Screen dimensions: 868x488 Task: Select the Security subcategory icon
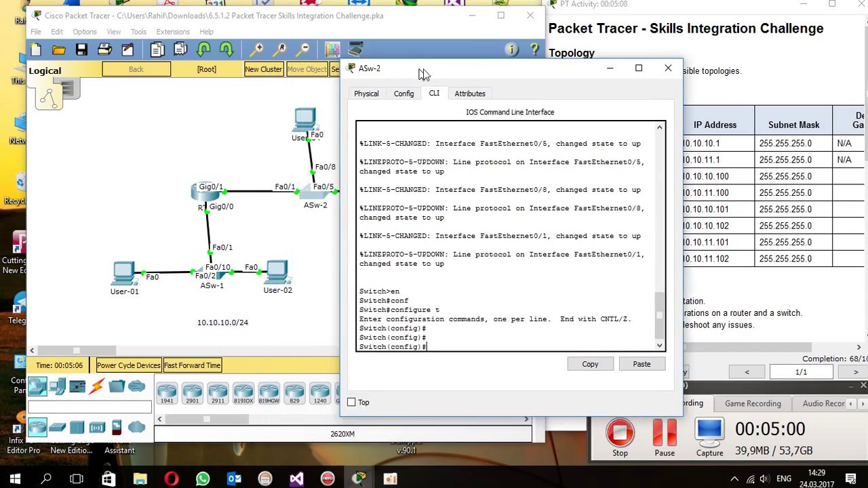pos(117,427)
